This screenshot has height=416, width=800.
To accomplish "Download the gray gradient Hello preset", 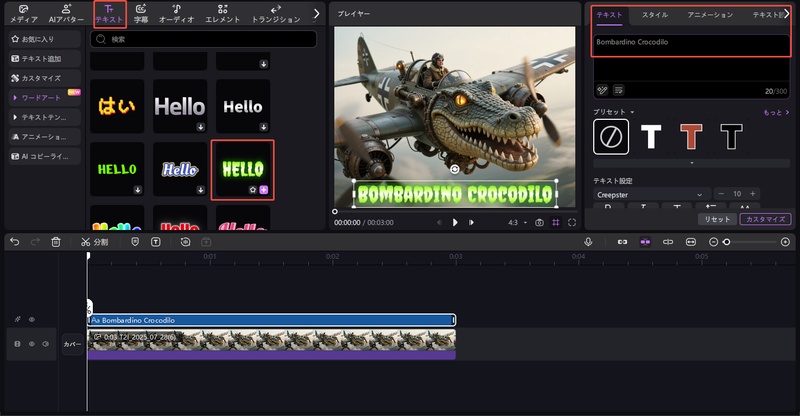I will 201,127.
